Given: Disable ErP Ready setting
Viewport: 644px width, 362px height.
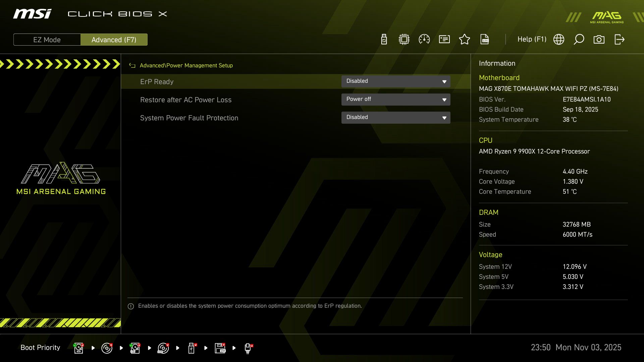Looking at the screenshot, I should [x=396, y=81].
